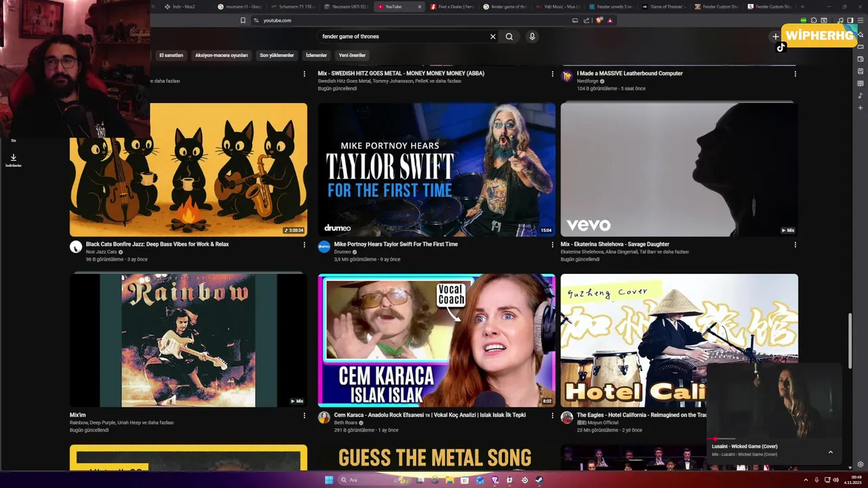Open menu for Massive Leatherbound Computer video
Viewport: 868px width, 488px height.
pos(795,74)
